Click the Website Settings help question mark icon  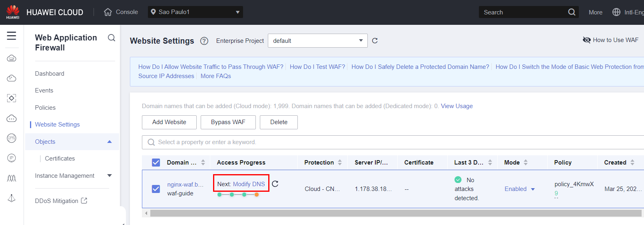(204, 41)
